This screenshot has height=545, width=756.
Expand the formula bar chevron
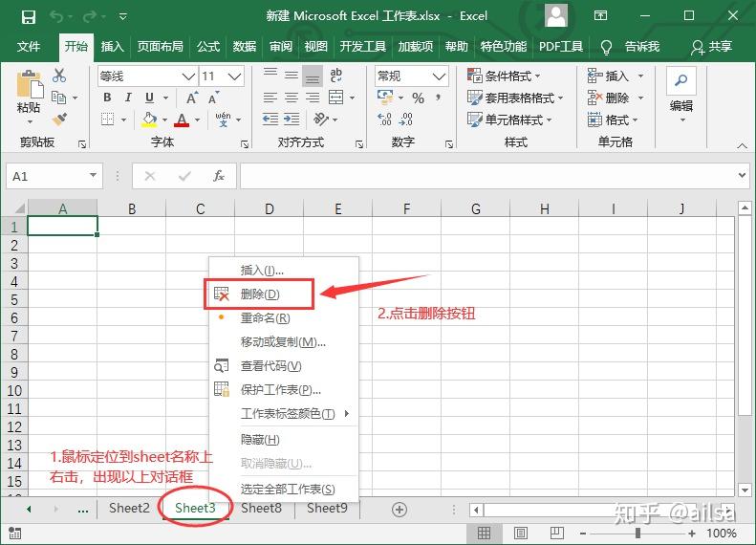(x=742, y=175)
